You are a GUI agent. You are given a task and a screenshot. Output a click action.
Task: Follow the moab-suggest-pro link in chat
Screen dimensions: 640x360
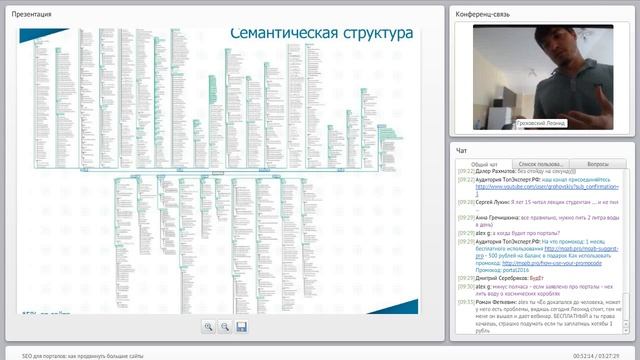tap(581, 249)
